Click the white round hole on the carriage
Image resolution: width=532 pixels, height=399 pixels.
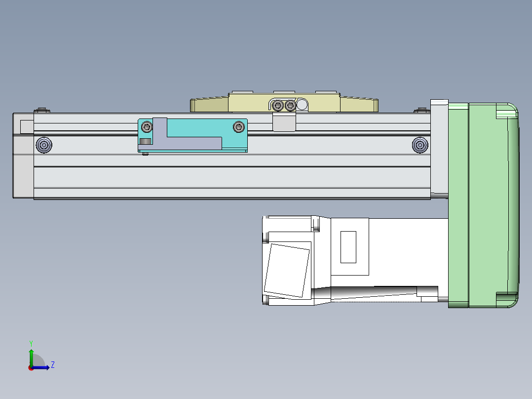302,105
